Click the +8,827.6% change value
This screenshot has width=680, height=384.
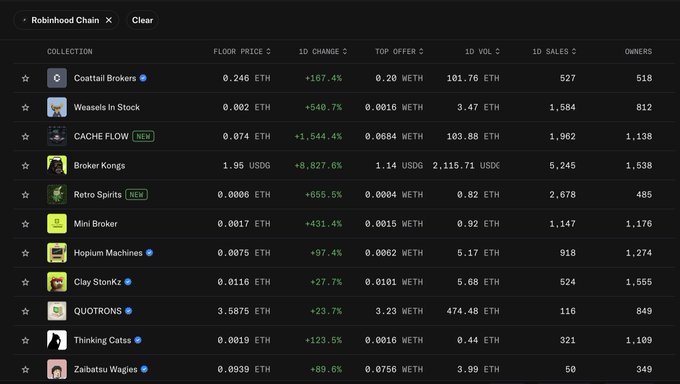(x=318, y=165)
